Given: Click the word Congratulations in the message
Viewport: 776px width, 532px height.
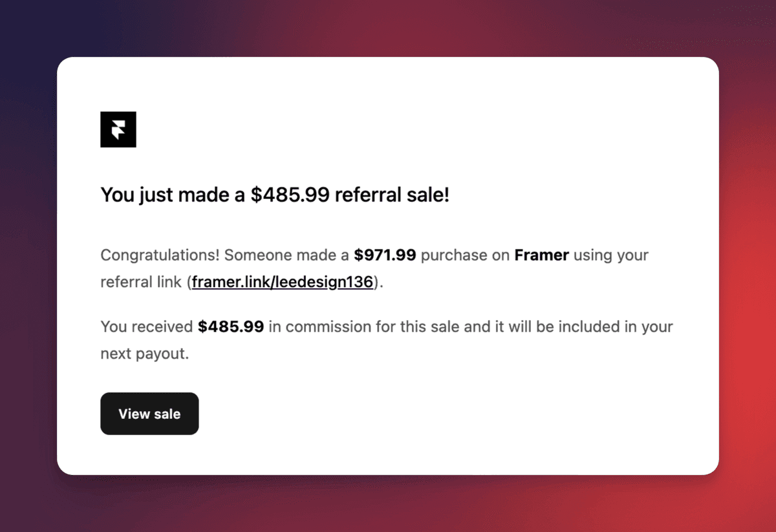Looking at the screenshot, I should point(160,256).
